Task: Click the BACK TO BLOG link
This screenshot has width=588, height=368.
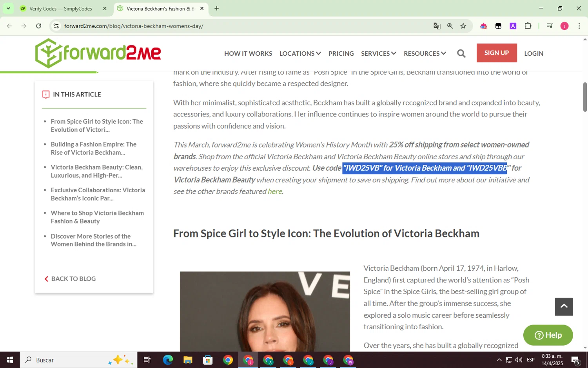Action: point(70,279)
